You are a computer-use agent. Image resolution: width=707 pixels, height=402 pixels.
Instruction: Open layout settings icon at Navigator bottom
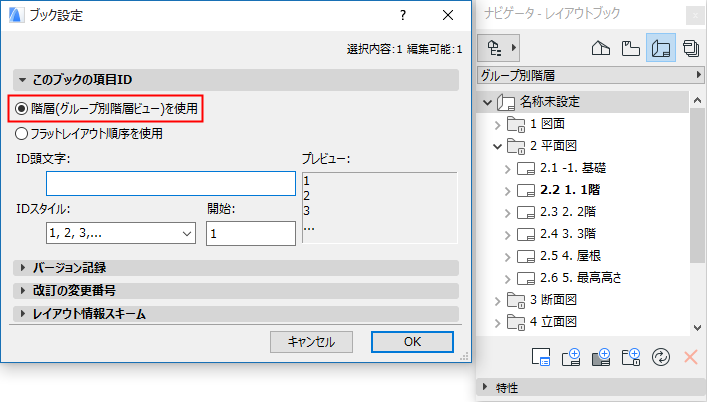[541, 357]
